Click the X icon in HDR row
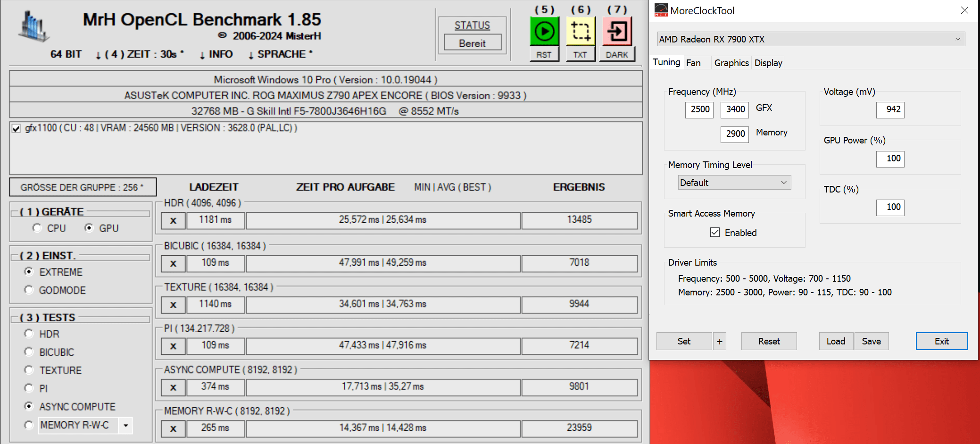The height and width of the screenshot is (444, 980). click(173, 220)
